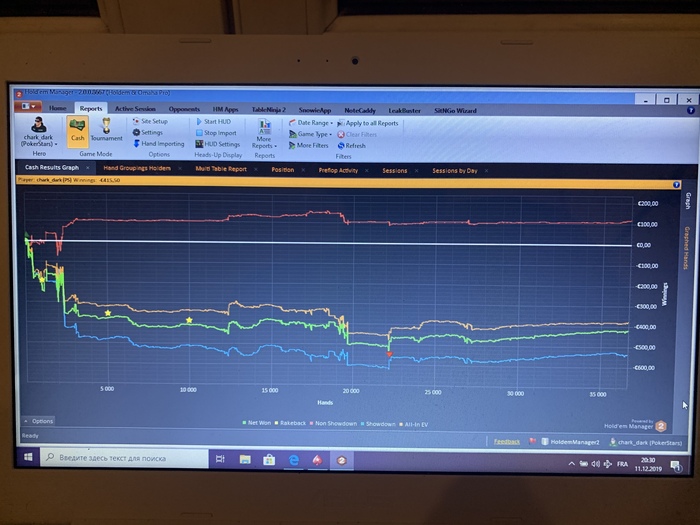Click the Windows taskbar search box
The width and height of the screenshot is (700, 525).
click(124, 458)
